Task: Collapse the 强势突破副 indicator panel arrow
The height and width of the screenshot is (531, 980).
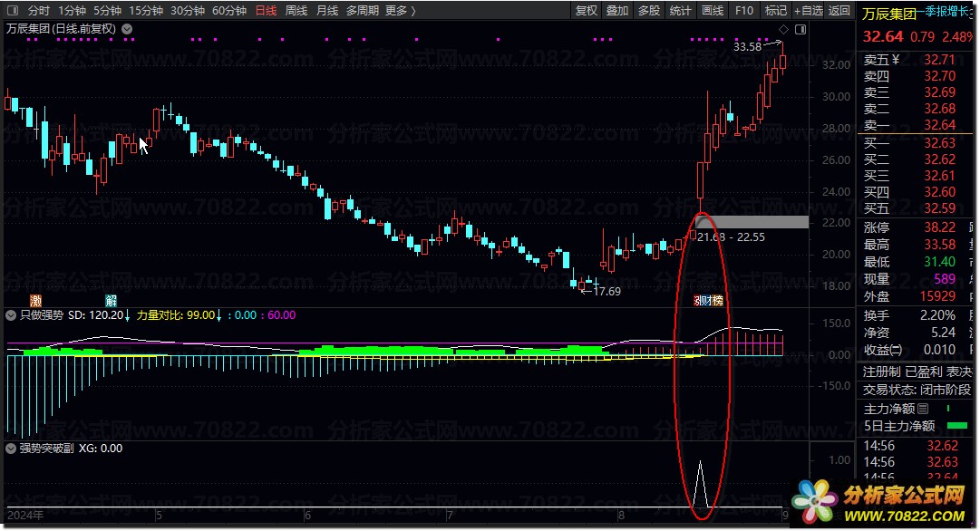Action: pos(11,449)
